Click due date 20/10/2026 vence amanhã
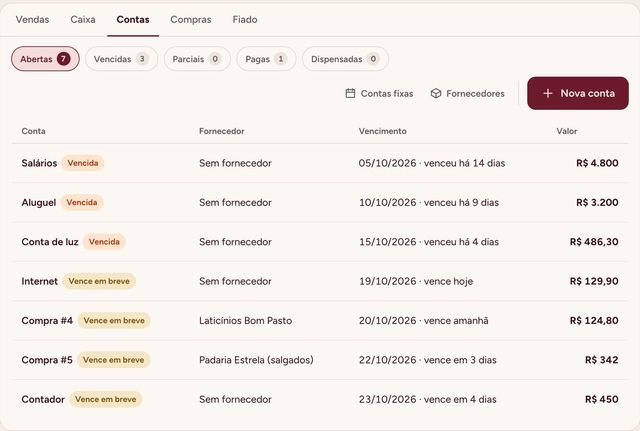The image size is (640, 431). tap(424, 320)
